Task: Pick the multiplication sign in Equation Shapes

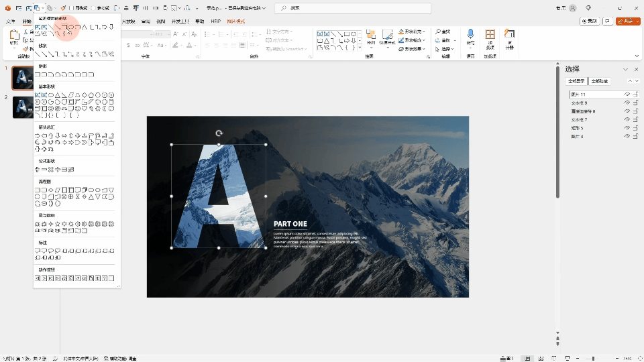Action: [51, 170]
